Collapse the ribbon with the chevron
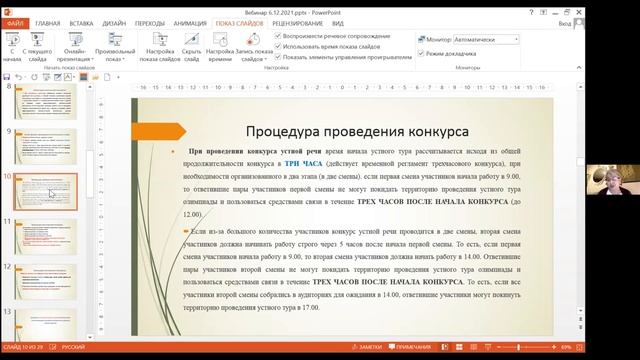 pyautogui.click(x=579, y=67)
